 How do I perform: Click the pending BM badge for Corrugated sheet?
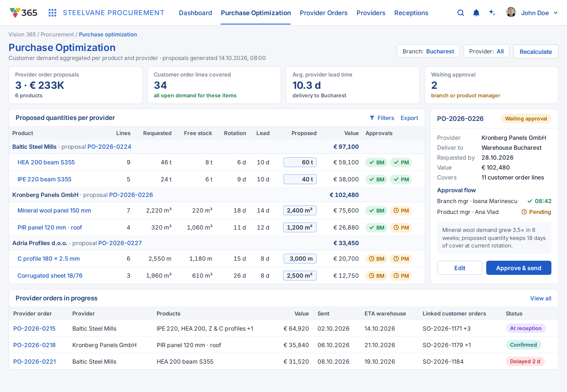tap(376, 276)
